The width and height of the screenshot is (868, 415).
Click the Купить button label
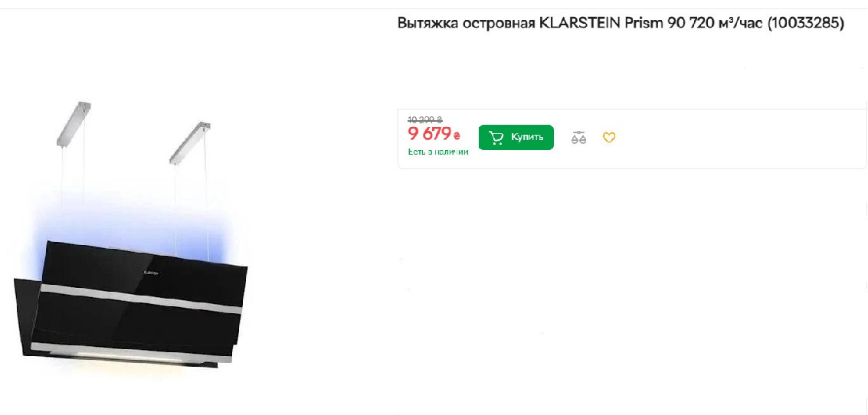pyautogui.click(x=527, y=136)
